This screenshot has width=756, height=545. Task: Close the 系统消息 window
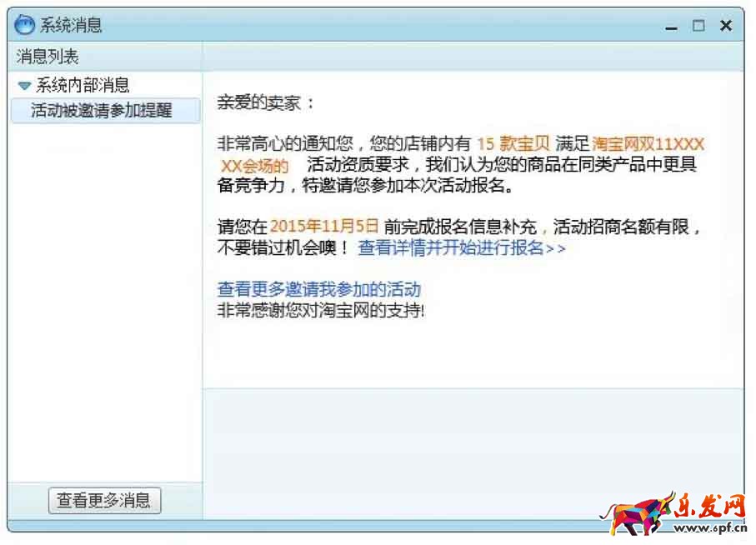pos(726,26)
